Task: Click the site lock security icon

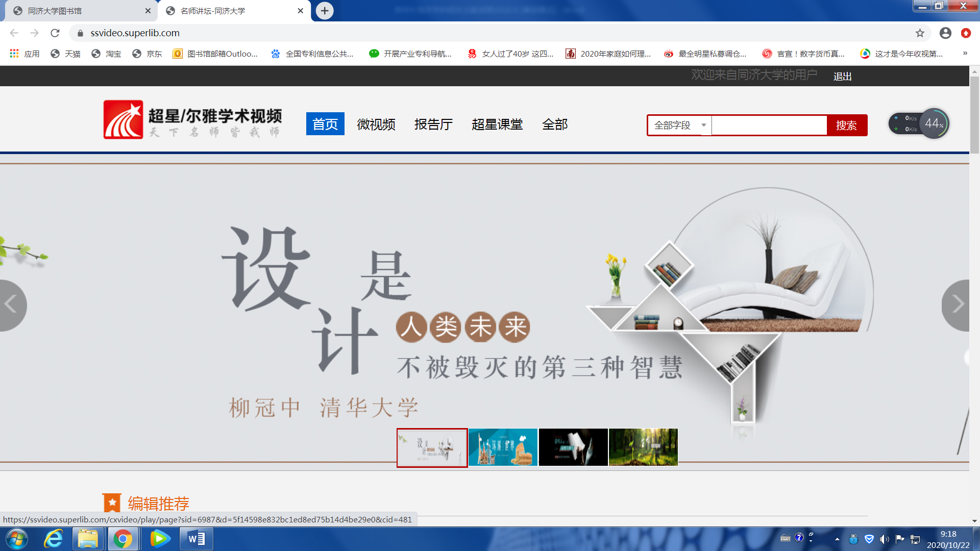Action: 80,33
